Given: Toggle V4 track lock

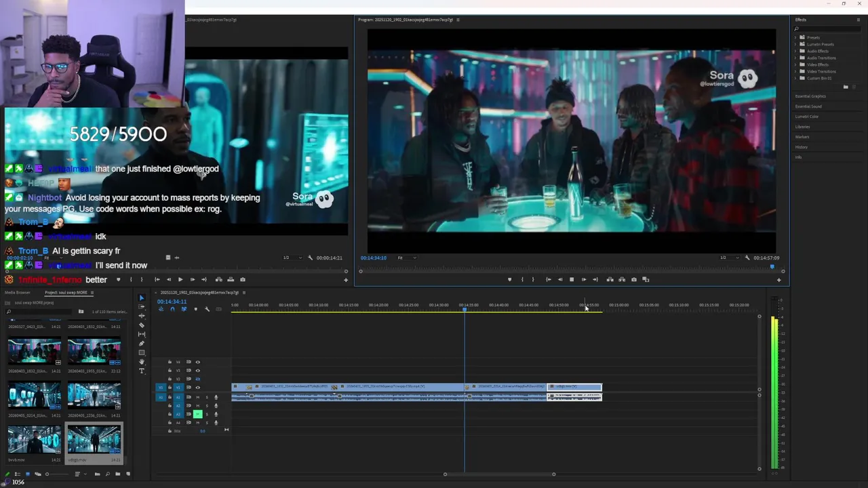Looking at the screenshot, I should point(170,362).
